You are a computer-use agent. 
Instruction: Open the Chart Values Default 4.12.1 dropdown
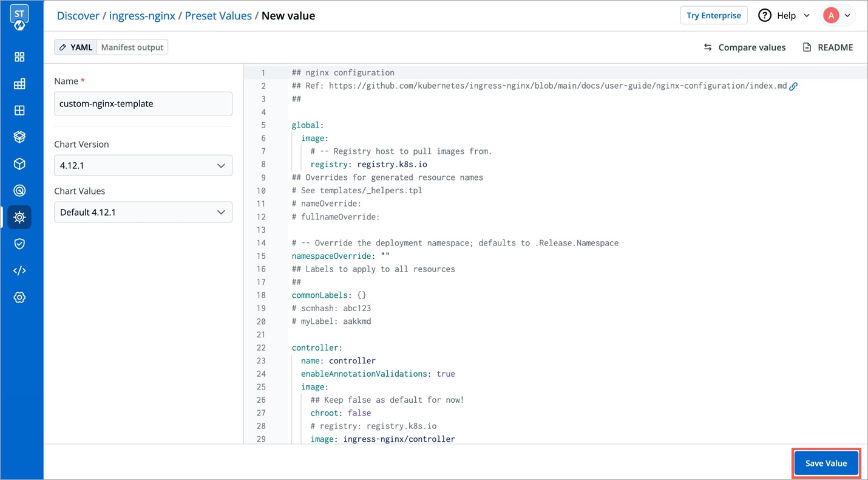point(143,212)
